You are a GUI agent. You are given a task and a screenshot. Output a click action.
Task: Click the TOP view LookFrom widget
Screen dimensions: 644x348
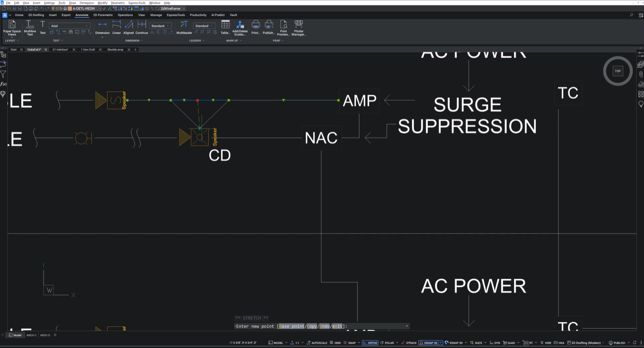point(618,71)
